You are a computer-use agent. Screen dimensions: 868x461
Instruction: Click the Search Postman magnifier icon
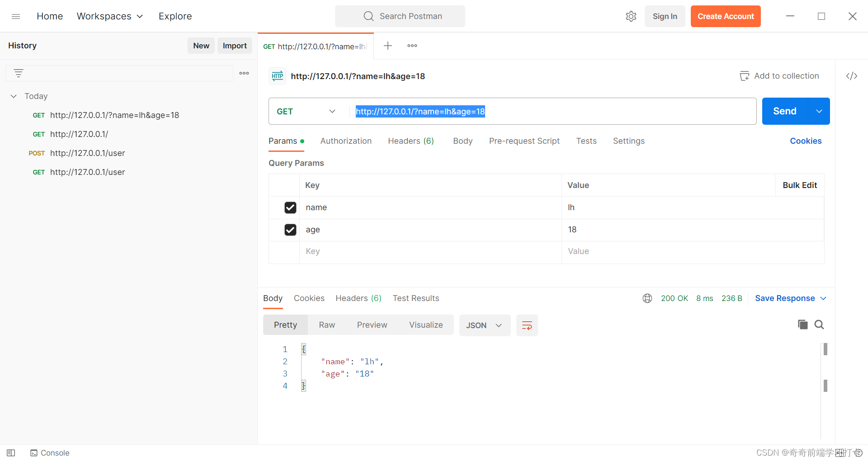tap(369, 16)
